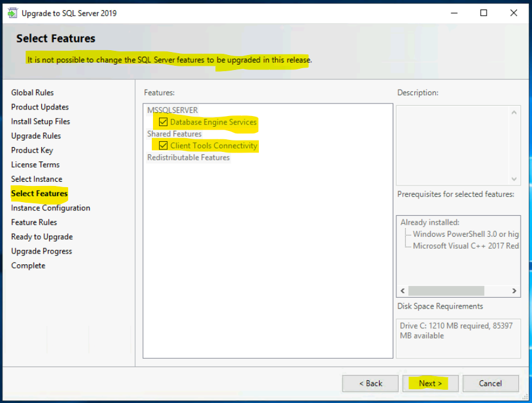The height and width of the screenshot is (403, 532).
Task: Select the Install Setup Files step
Action: pos(41,121)
